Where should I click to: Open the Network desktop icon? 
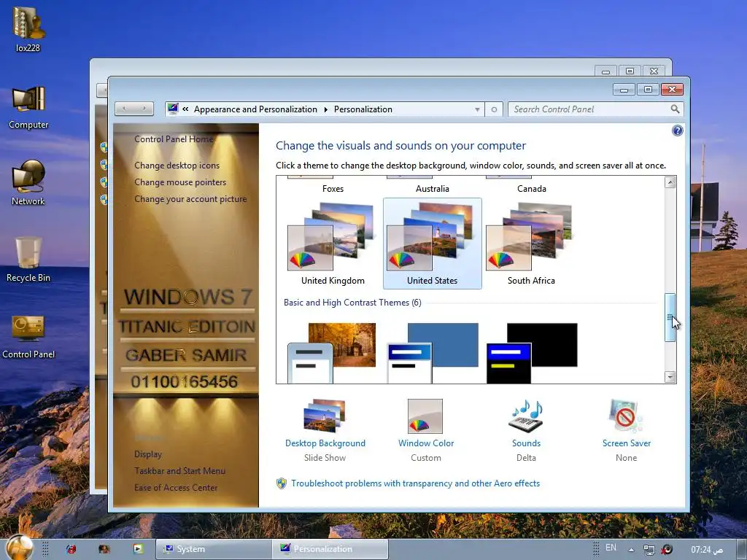coord(28,183)
